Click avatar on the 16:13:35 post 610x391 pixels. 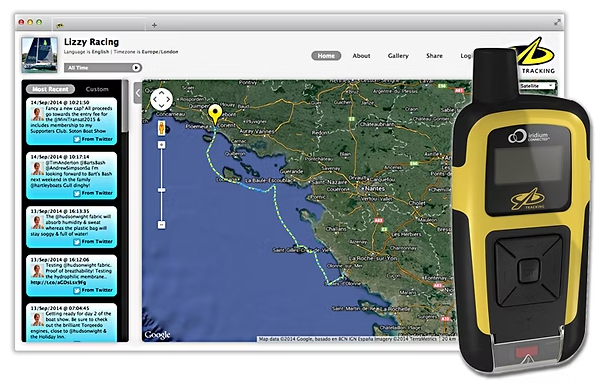[37, 223]
